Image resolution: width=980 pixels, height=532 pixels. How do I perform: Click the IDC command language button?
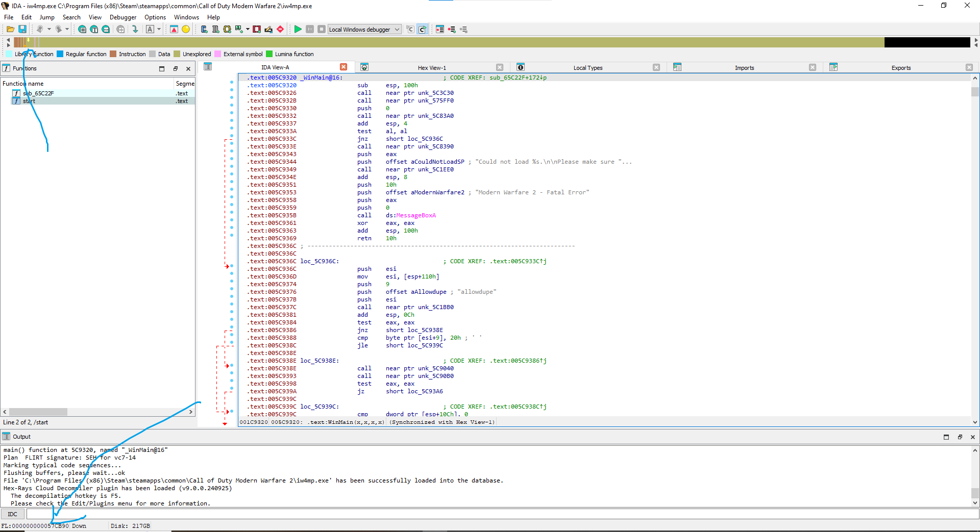tap(13, 514)
